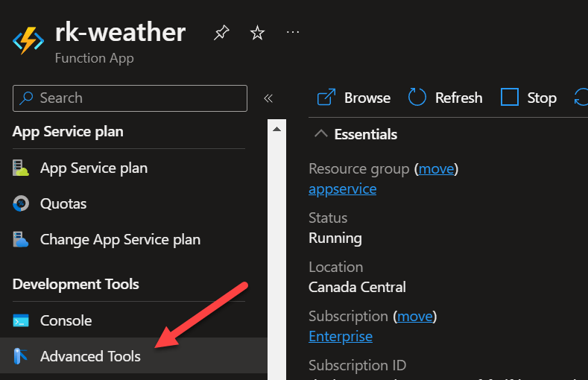The image size is (588, 380).
Task: Open the Console tool
Action: 66,321
